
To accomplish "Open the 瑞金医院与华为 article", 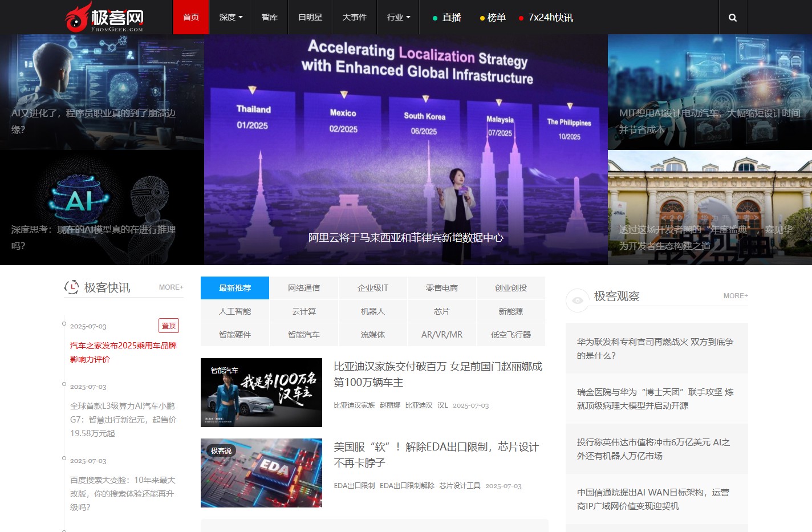I will 657,399.
